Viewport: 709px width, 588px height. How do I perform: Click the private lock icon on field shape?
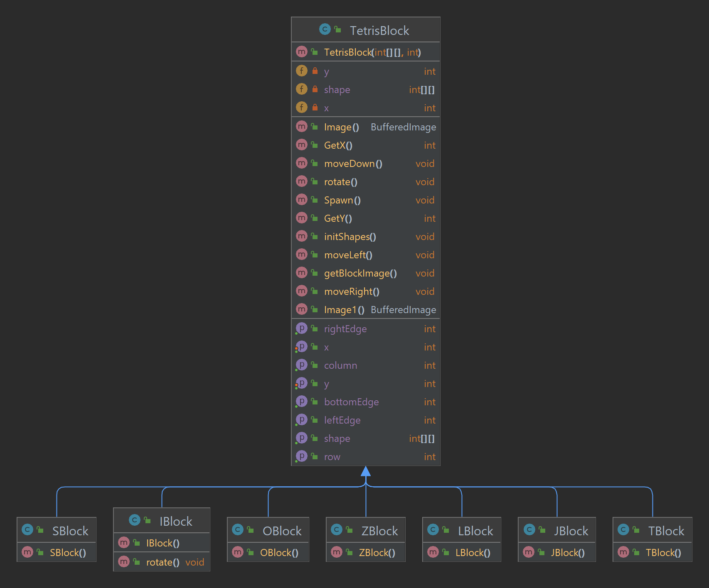click(x=315, y=89)
